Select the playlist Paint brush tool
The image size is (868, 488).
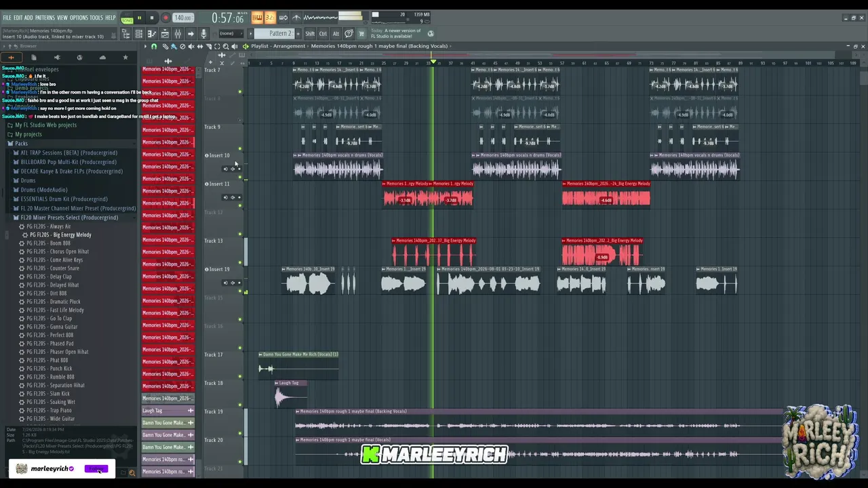click(x=174, y=46)
